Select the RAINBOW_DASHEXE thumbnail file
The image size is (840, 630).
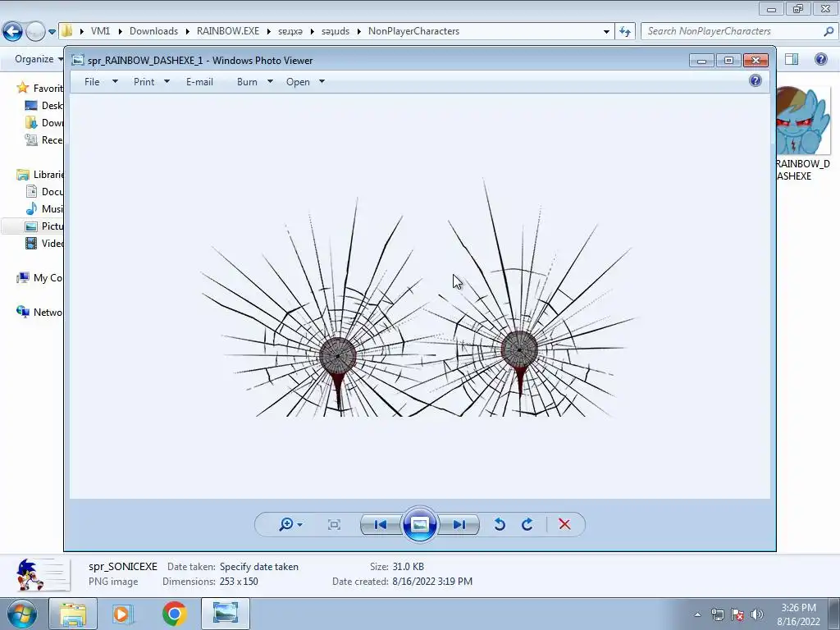(803, 134)
